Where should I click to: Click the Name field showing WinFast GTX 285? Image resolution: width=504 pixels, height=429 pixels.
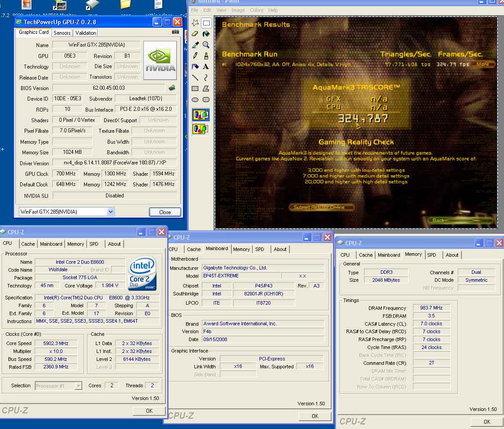coord(96,45)
